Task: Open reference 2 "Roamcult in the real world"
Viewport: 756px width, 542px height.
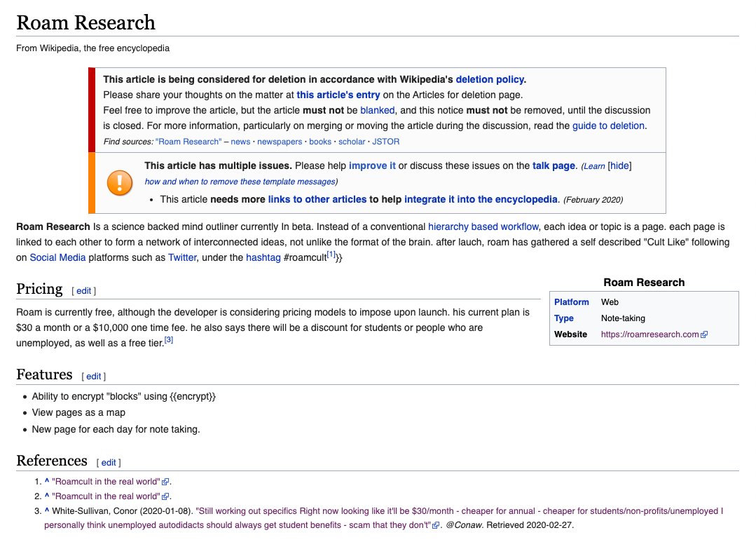Action: [x=106, y=496]
